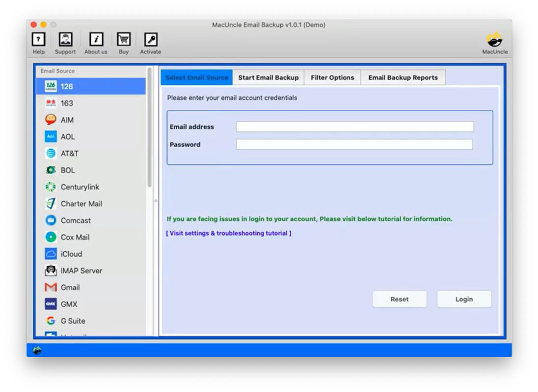Switch to the Start Email Backup tab
538x392 pixels.
(268, 78)
